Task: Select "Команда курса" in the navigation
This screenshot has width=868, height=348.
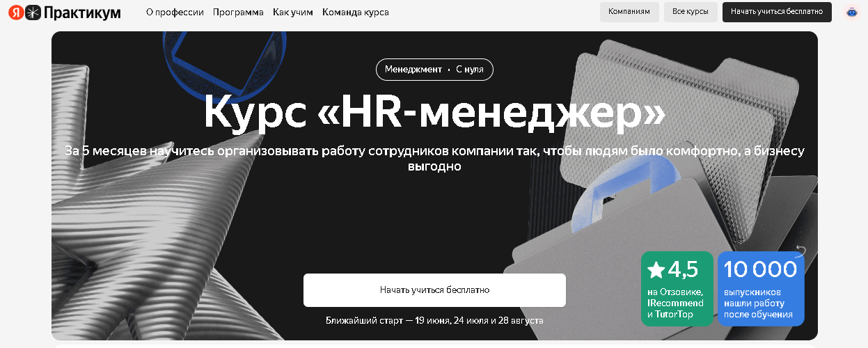Action: pos(356,12)
